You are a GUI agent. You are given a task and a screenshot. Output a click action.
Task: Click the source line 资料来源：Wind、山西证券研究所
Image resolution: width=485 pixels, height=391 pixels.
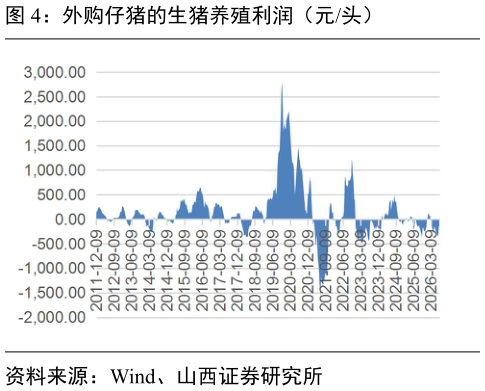pyautogui.click(x=164, y=376)
